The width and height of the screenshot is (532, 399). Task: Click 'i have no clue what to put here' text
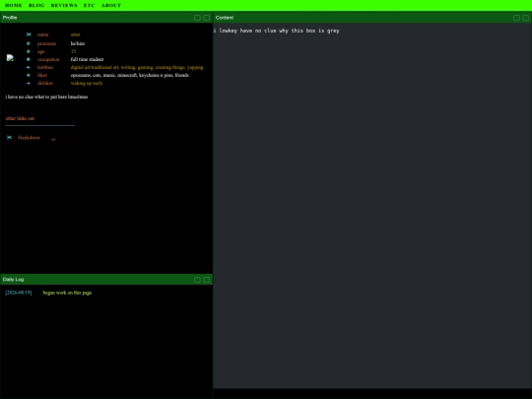click(46, 97)
